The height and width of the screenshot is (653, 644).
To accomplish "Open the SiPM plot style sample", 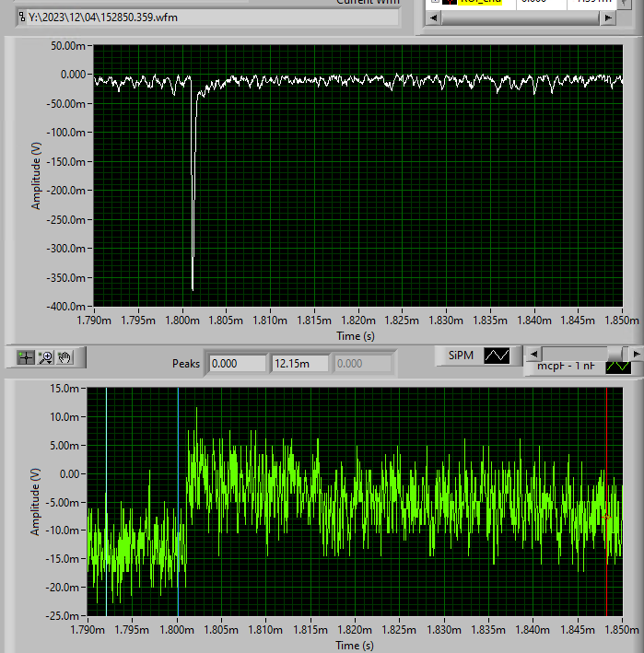I will click(x=497, y=356).
